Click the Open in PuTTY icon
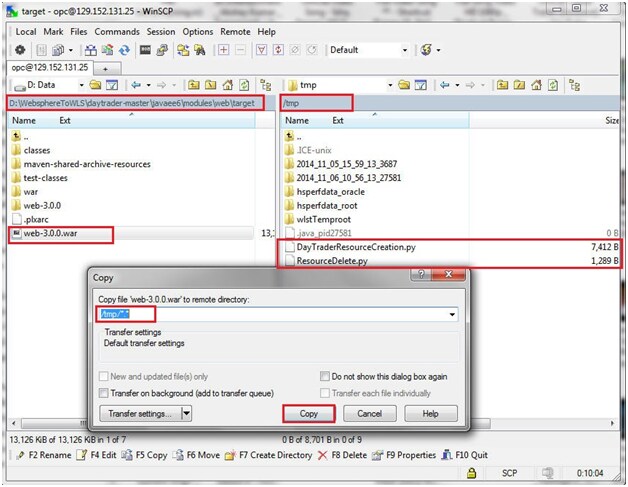Screen dimensions: 628x487 pyautogui.click(x=162, y=50)
